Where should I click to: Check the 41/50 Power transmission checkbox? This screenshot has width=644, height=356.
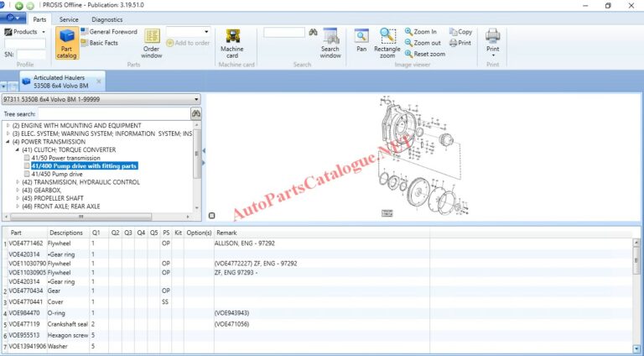tap(27, 158)
